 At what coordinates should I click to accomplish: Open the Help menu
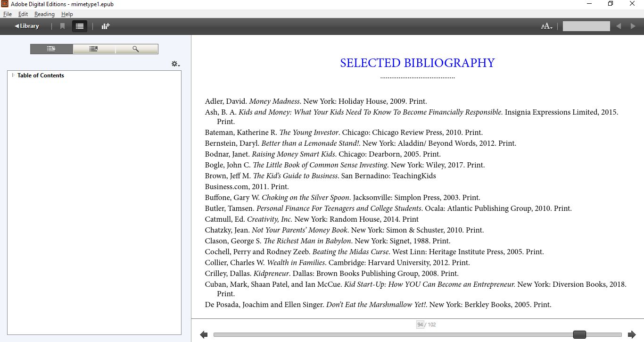point(67,14)
